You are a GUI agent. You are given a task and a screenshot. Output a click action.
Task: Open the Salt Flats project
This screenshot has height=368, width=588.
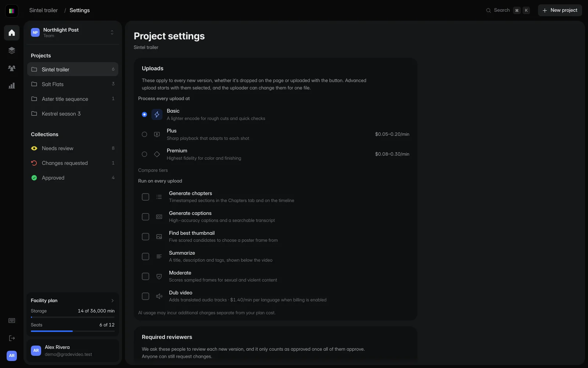(73, 84)
